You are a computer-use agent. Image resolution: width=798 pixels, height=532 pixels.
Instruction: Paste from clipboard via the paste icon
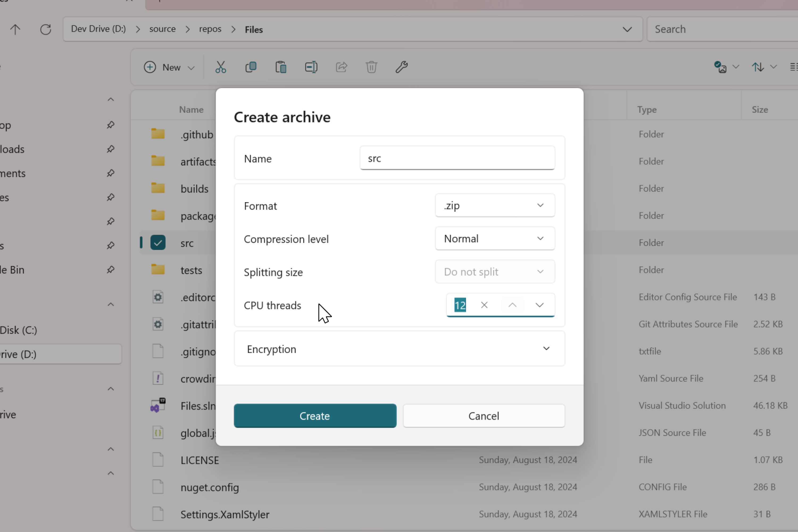[x=281, y=67]
